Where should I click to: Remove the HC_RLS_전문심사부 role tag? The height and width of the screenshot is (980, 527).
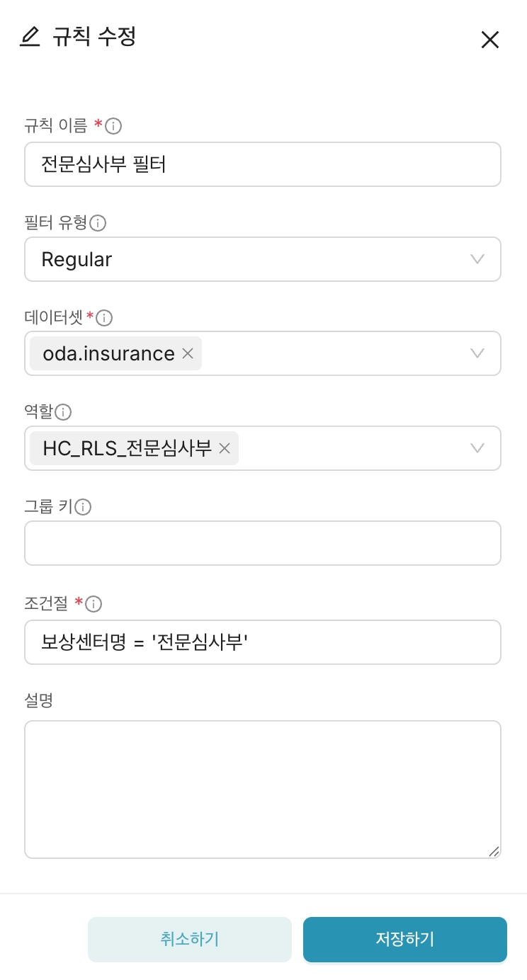pyautogui.click(x=225, y=448)
